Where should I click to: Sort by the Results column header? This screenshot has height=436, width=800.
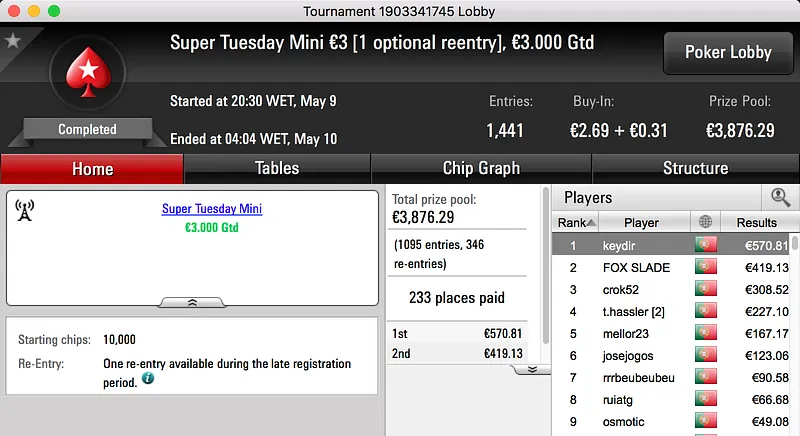click(756, 222)
